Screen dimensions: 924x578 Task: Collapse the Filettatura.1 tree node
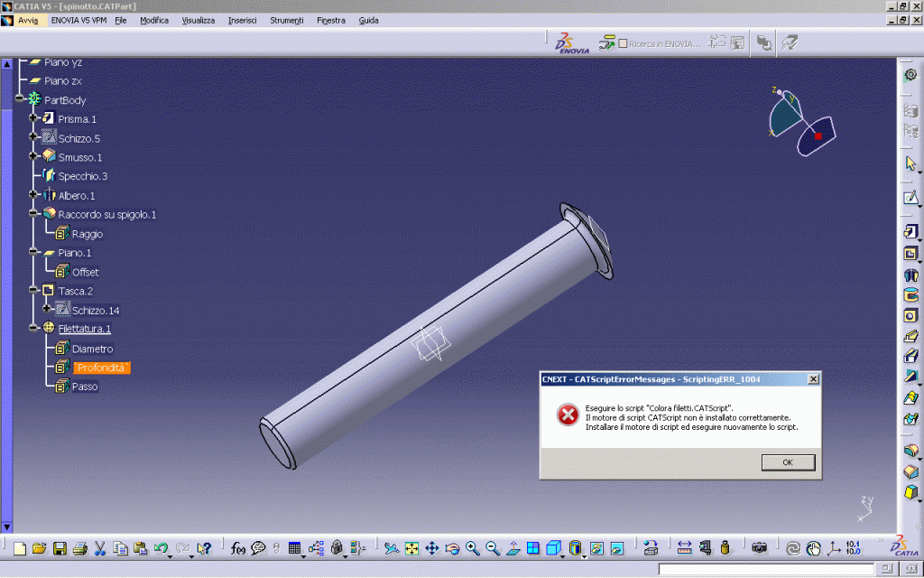click(33, 329)
